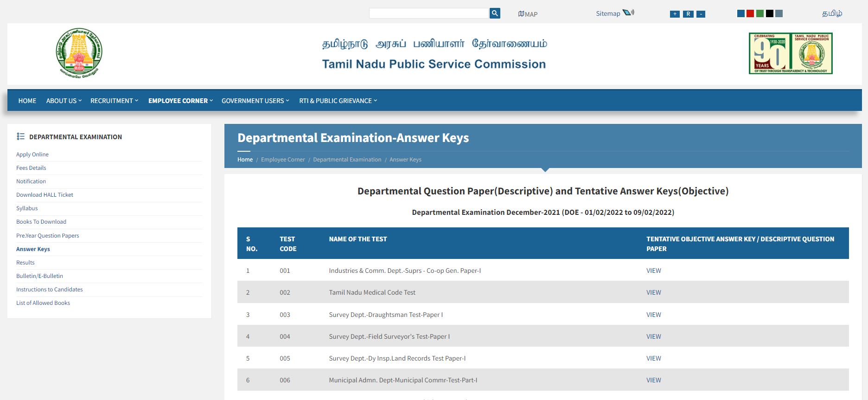View answer key for test 001
868x400 pixels.
(654, 271)
